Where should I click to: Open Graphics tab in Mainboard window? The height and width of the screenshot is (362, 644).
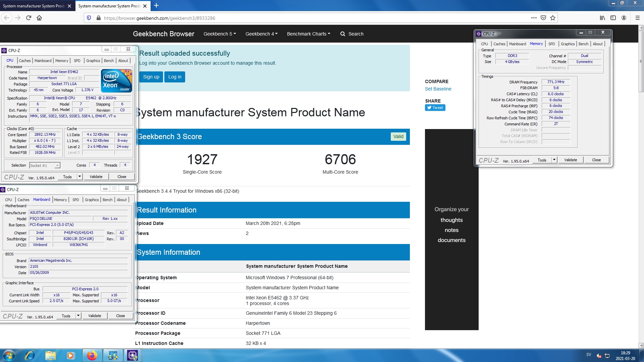click(92, 200)
